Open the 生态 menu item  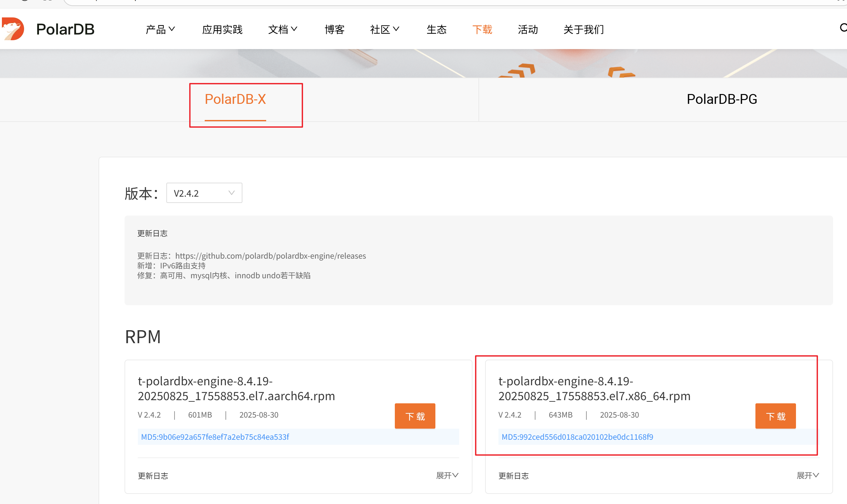click(436, 29)
